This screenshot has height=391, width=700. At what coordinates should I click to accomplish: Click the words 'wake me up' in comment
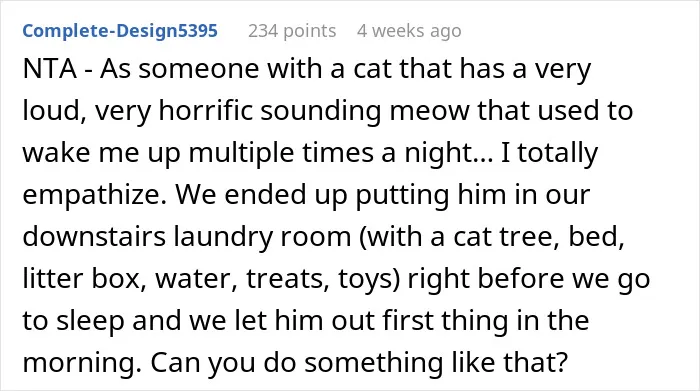101,154
